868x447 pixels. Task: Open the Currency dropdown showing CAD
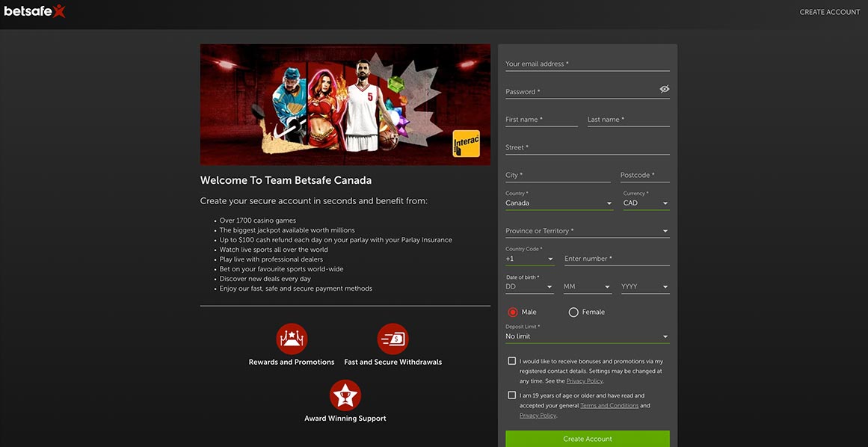(646, 203)
